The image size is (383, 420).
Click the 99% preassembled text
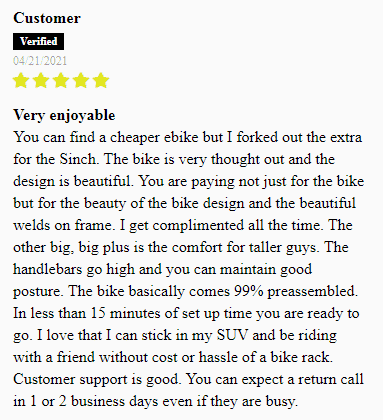(296, 291)
